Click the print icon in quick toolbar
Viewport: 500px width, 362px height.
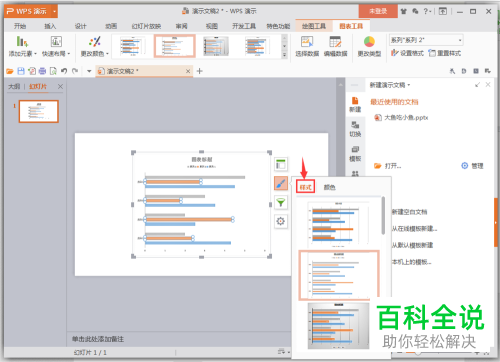[x=42, y=71]
